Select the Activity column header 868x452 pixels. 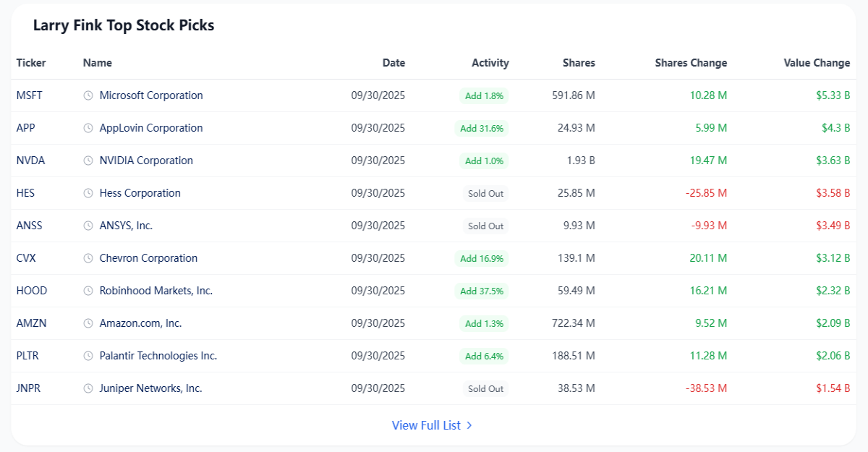(x=490, y=63)
